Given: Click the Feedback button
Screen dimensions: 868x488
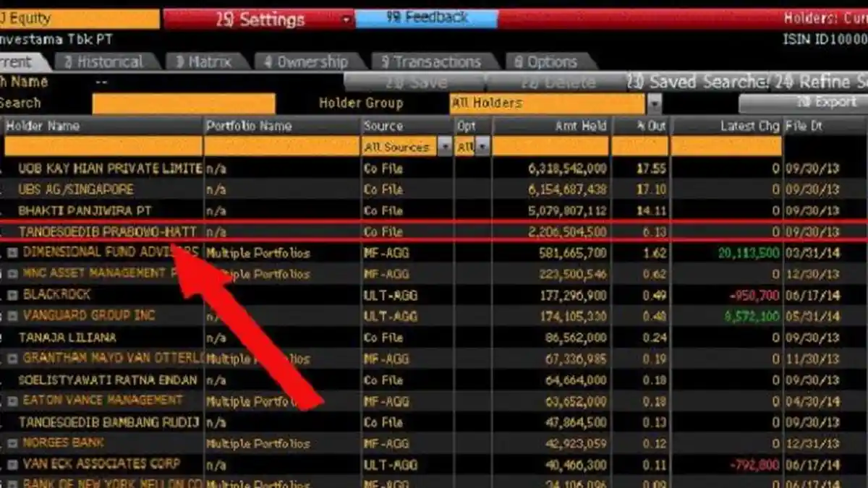Looking at the screenshot, I should tap(426, 19).
